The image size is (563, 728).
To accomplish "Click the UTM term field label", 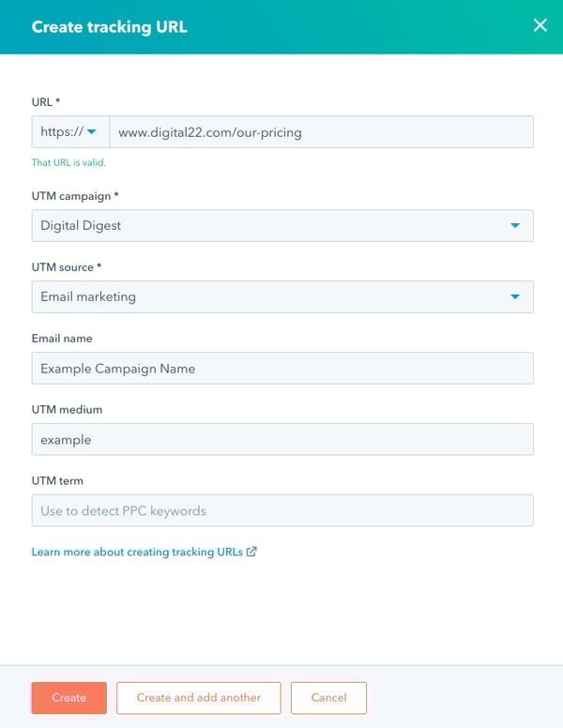I will (x=57, y=480).
